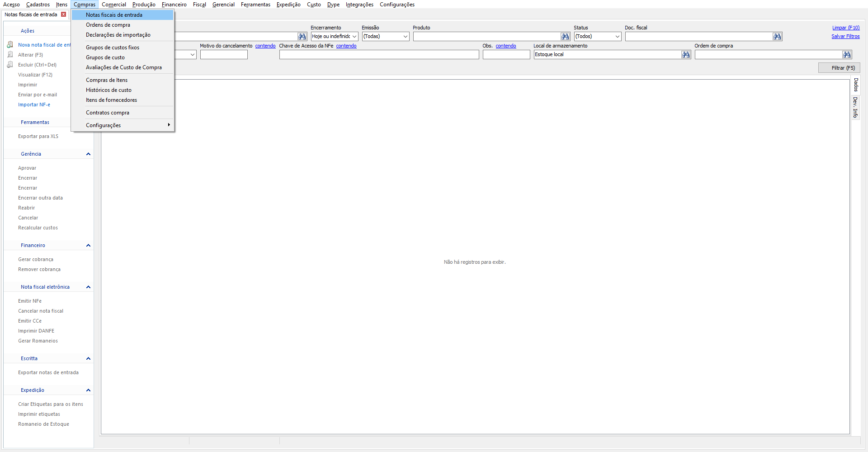
Task: Click Emitir NFe
Action: pyautogui.click(x=30, y=301)
